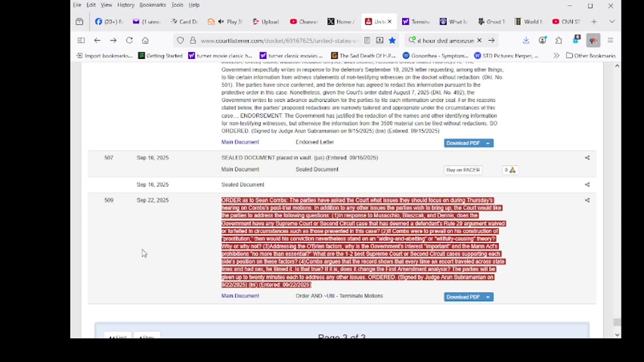
Task: Share docket entry 507 icon
Action: coord(587,158)
